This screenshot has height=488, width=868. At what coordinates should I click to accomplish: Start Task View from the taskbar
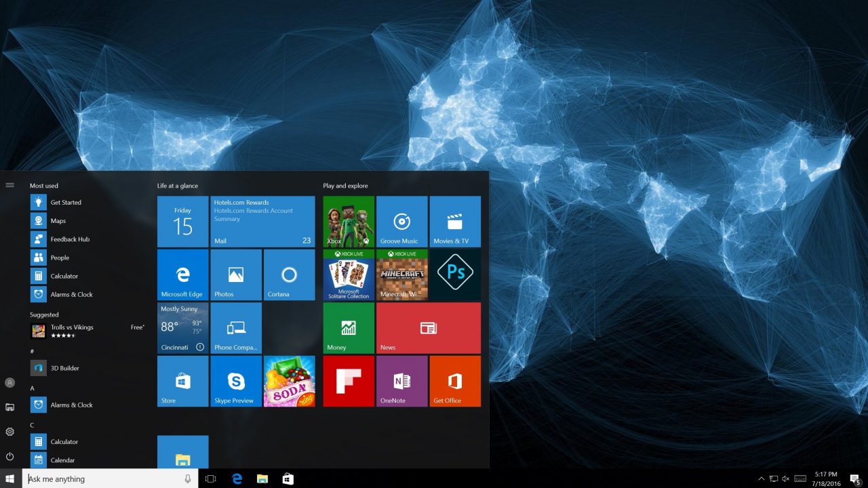click(x=210, y=479)
